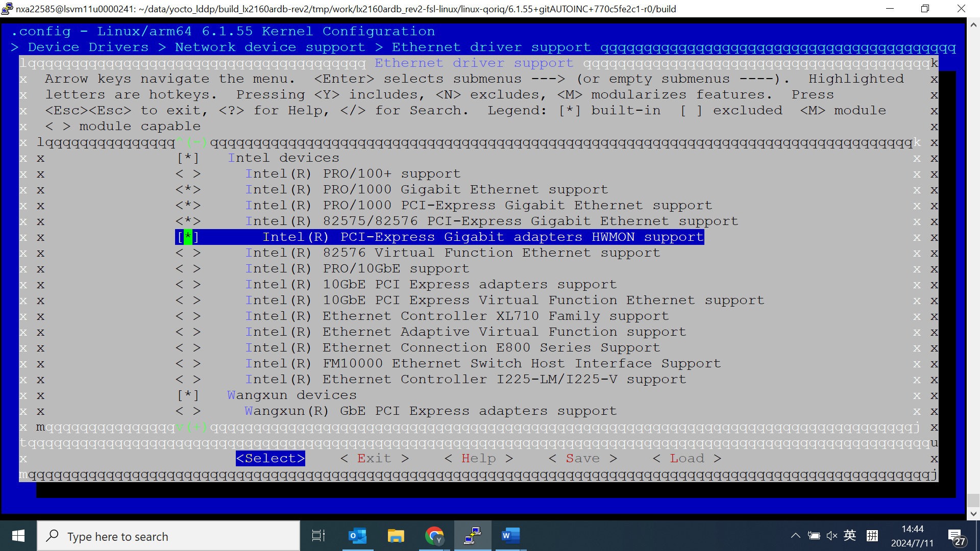Toggle the HWMON support checkbox

pos(188,237)
